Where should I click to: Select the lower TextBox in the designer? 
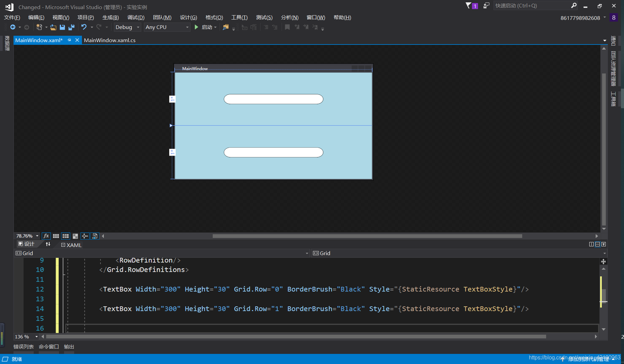pos(273,152)
